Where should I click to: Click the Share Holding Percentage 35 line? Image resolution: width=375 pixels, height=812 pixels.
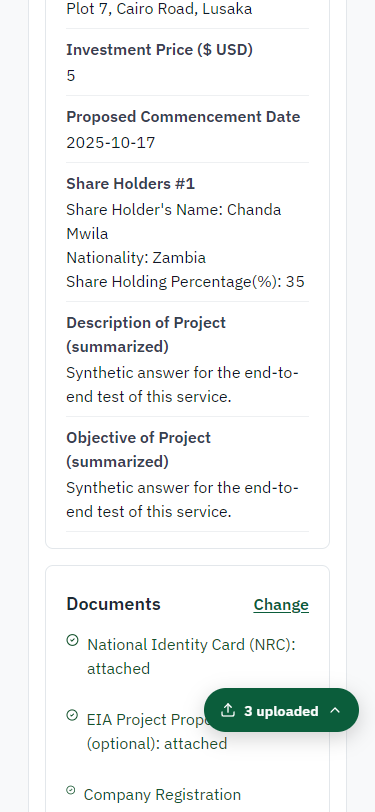coord(185,282)
